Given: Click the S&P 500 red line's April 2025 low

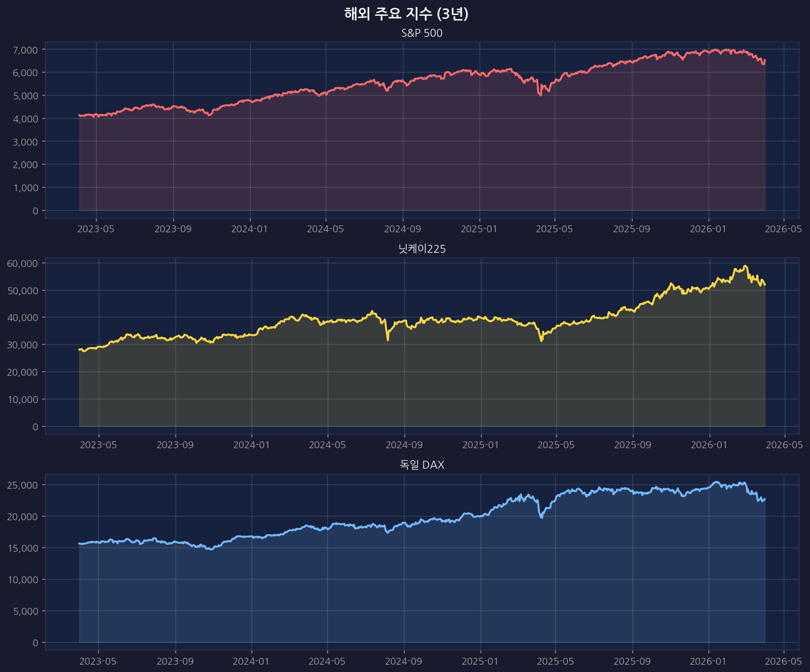Looking at the screenshot, I should coord(541,95).
